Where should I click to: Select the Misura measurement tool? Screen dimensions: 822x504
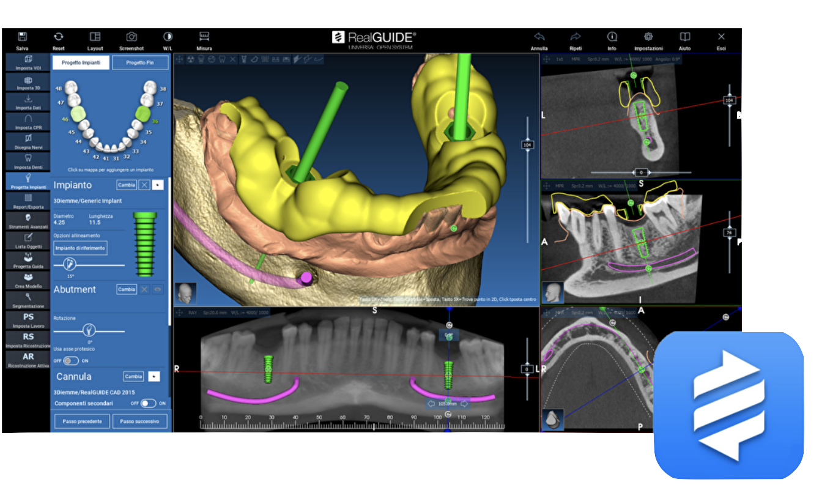pos(204,37)
